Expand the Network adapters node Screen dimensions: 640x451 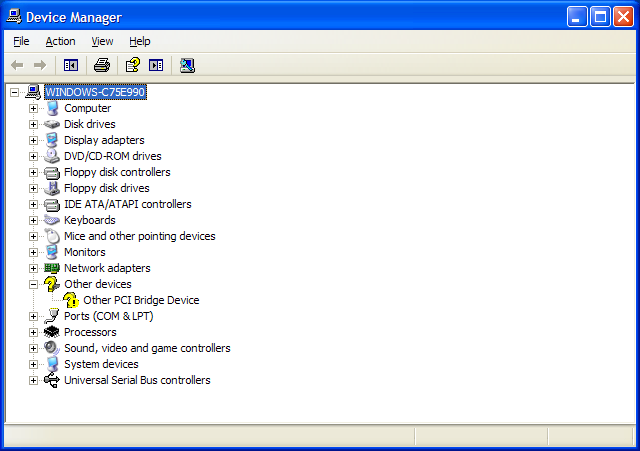(33, 269)
